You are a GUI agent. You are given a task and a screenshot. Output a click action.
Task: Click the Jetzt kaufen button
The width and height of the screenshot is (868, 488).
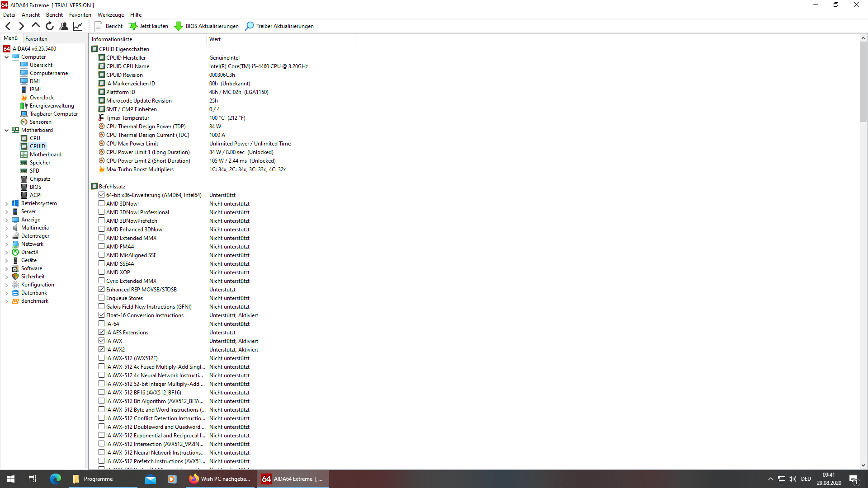click(149, 26)
